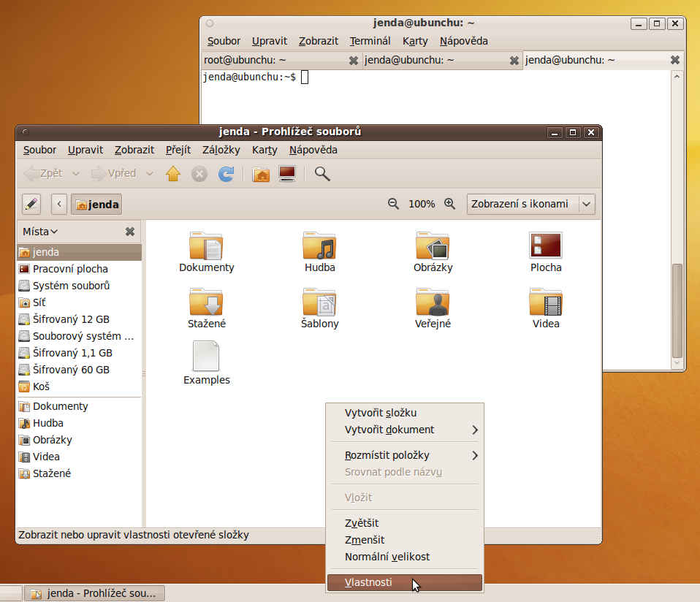Click the Computer icon in toolbar
The height and width of the screenshot is (602, 700).
pos(287,174)
